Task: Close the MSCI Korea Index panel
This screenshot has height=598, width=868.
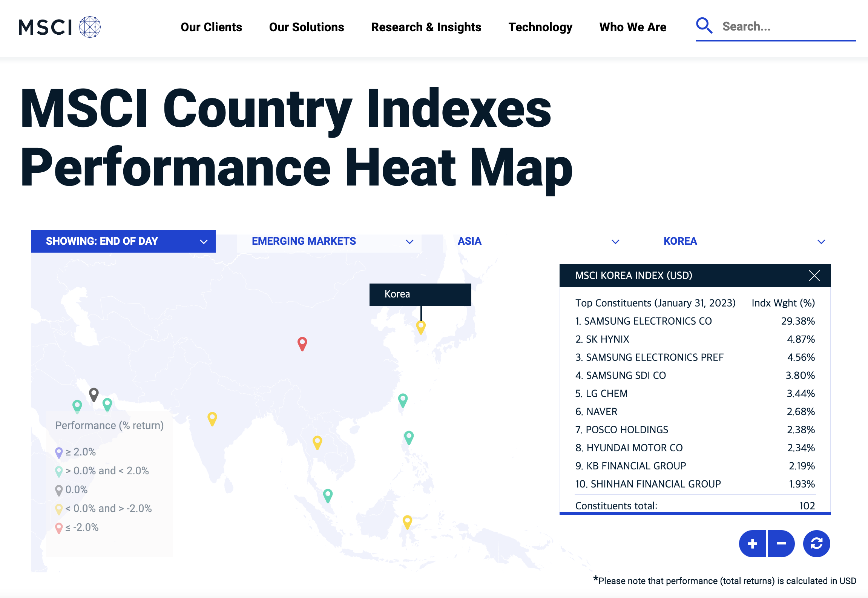Action: [814, 276]
